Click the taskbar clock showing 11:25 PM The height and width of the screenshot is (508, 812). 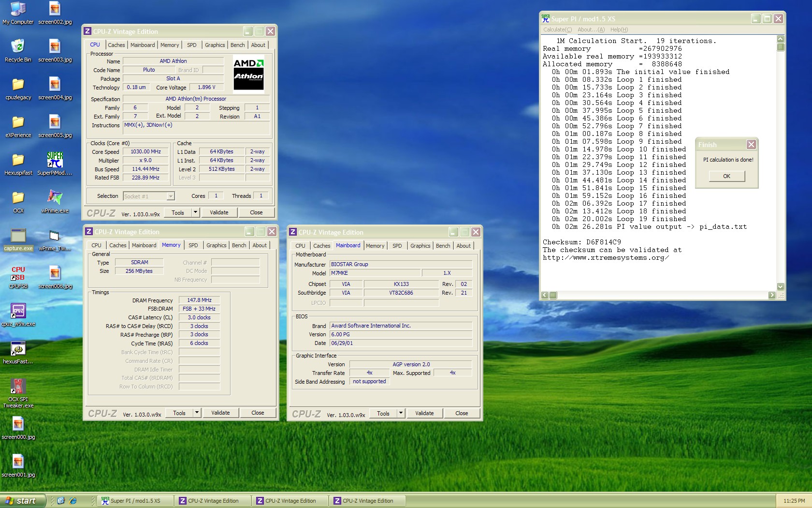794,501
